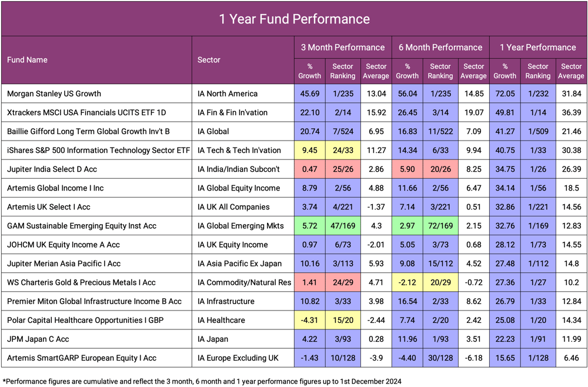The width and height of the screenshot is (588, 387).
Task: Select the Jupiter India Select D Acc fund
Action: [x=52, y=169]
